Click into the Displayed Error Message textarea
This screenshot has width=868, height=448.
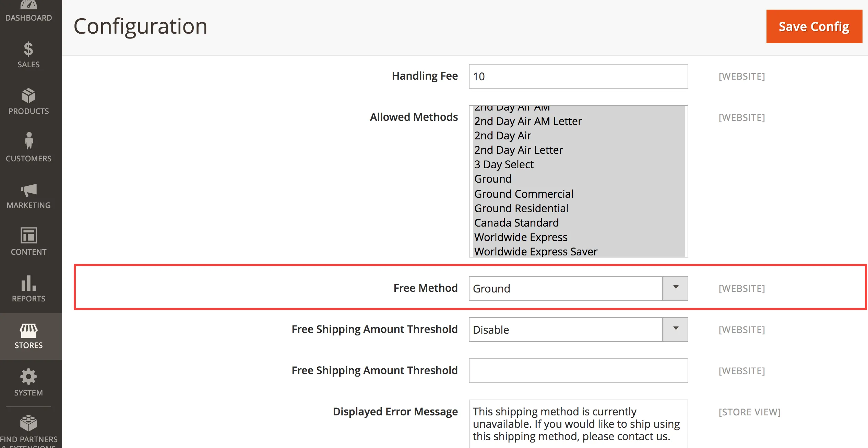(578, 424)
